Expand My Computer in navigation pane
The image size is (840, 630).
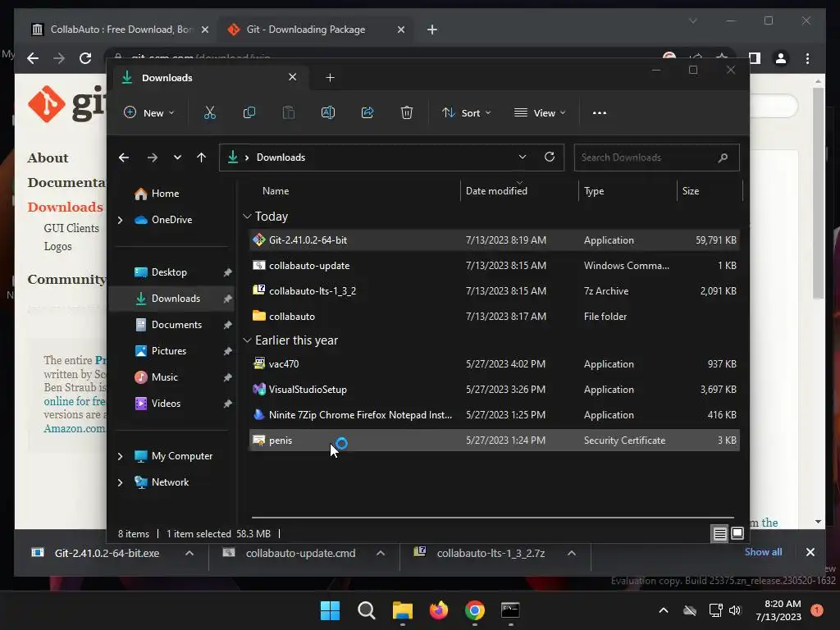pos(120,456)
